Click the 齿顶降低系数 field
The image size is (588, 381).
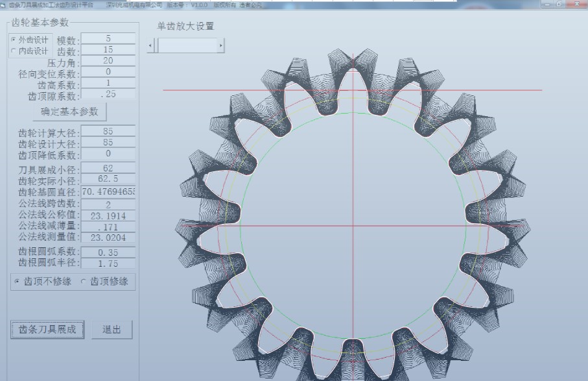(x=108, y=154)
